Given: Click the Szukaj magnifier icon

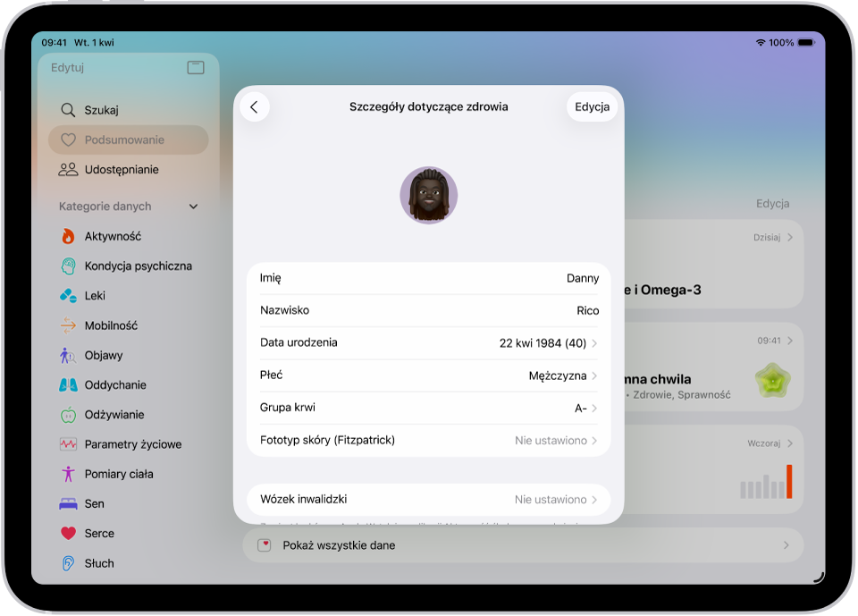Looking at the screenshot, I should click(68, 110).
